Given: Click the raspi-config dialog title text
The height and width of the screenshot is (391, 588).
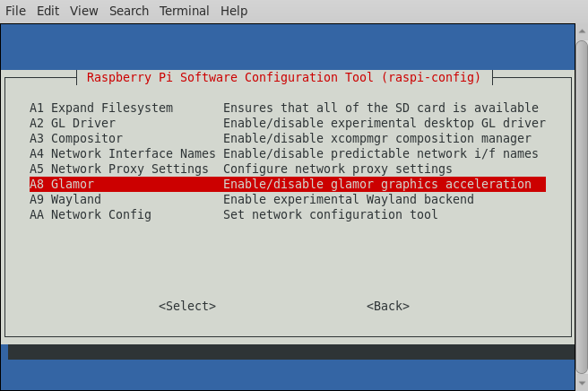Looking at the screenshot, I should coord(283,77).
